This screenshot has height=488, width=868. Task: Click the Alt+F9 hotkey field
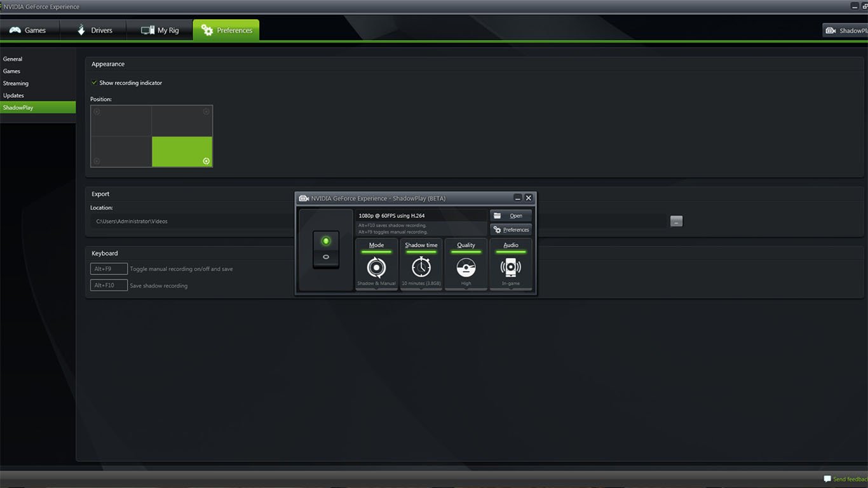[109, 269]
